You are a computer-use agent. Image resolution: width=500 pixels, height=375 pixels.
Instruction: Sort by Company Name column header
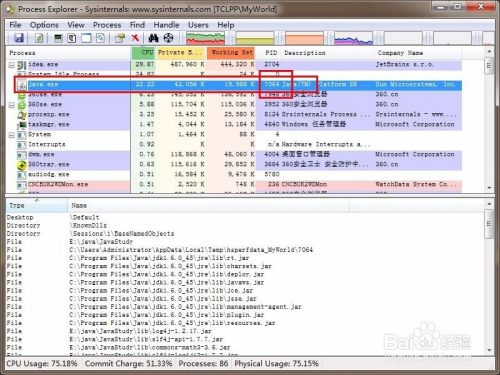coord(418,53)
